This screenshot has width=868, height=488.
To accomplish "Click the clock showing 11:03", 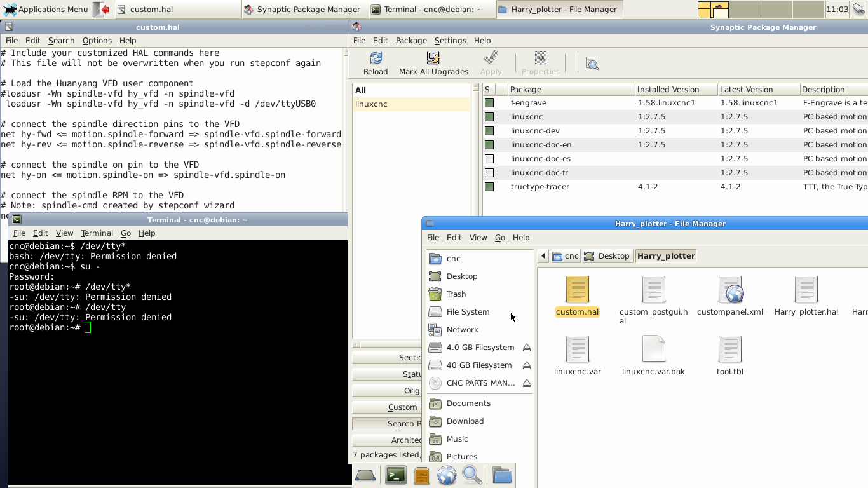I will (837, 9).
